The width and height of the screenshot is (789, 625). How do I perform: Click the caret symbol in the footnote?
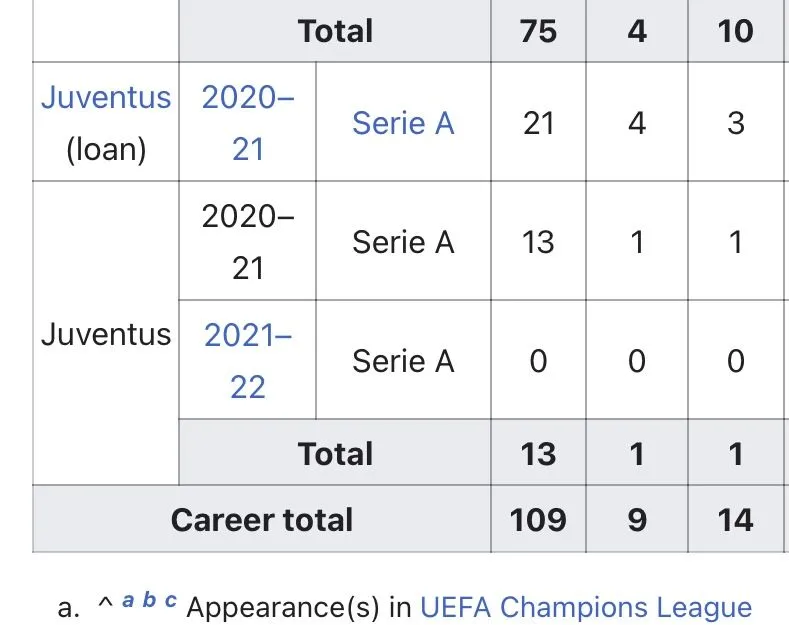pos(103,605)
